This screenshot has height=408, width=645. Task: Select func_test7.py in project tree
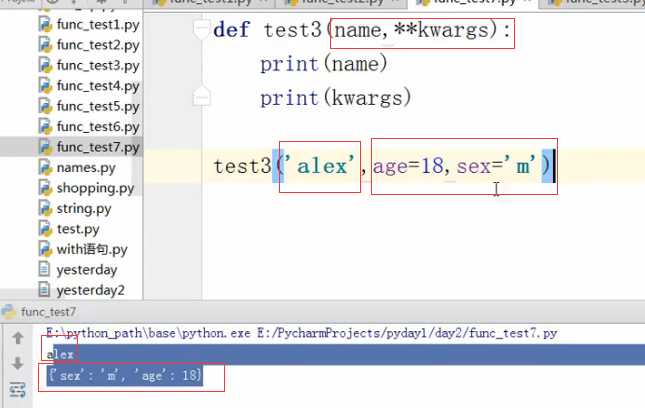click(97, 147)
